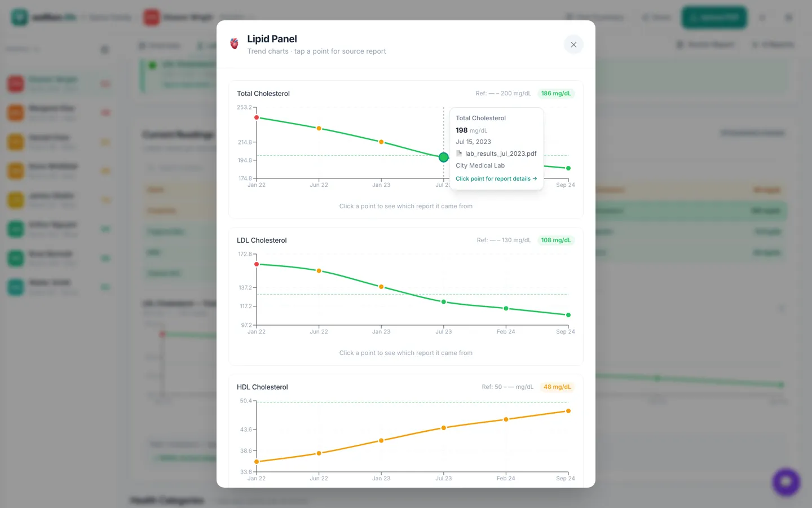This screenshot has width=812, height=508.
Task: Select the Feb 24 point on HDL Cholesterol chart
Action: coord(506,419)
